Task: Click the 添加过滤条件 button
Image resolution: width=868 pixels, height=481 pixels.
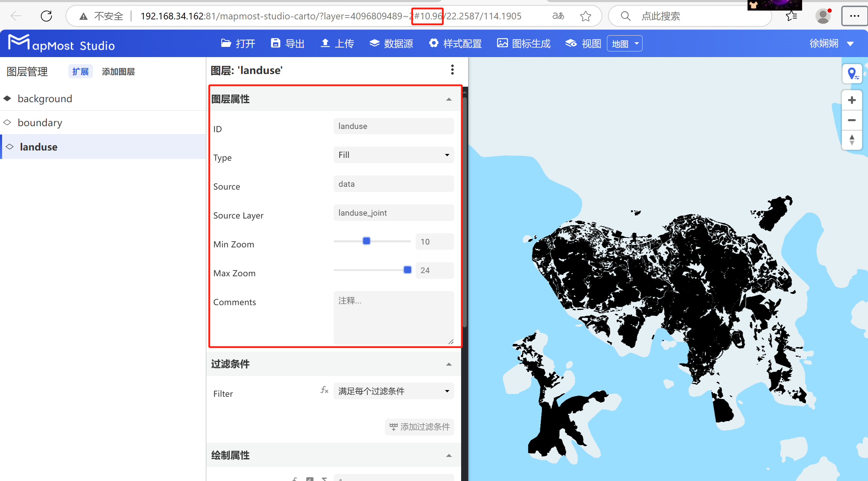Action: coord(419,427)
